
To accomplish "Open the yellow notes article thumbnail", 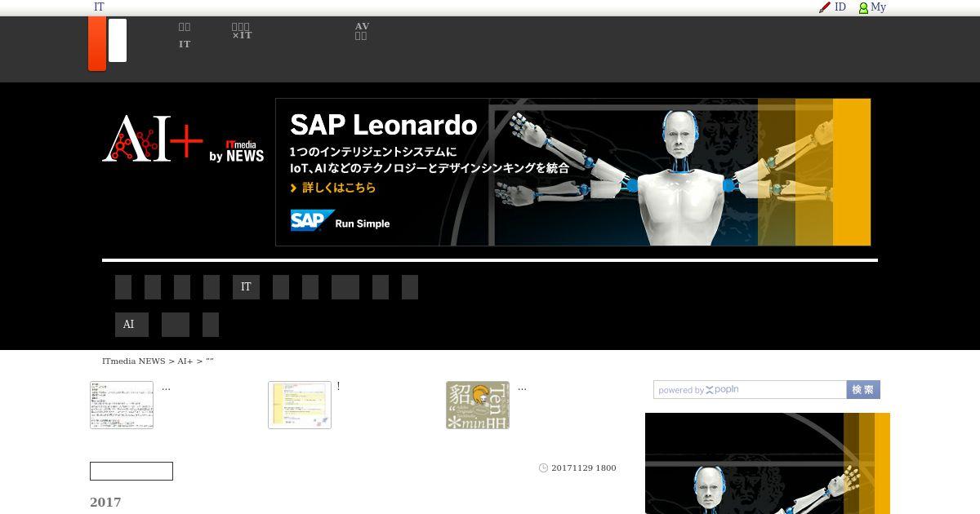I will (x=300, y=405).
